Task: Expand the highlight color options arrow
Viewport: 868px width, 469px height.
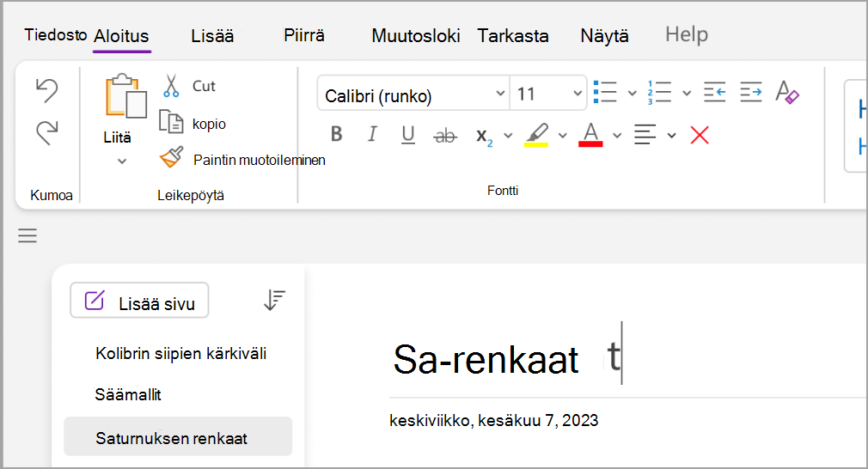Action: click(562, 136)
